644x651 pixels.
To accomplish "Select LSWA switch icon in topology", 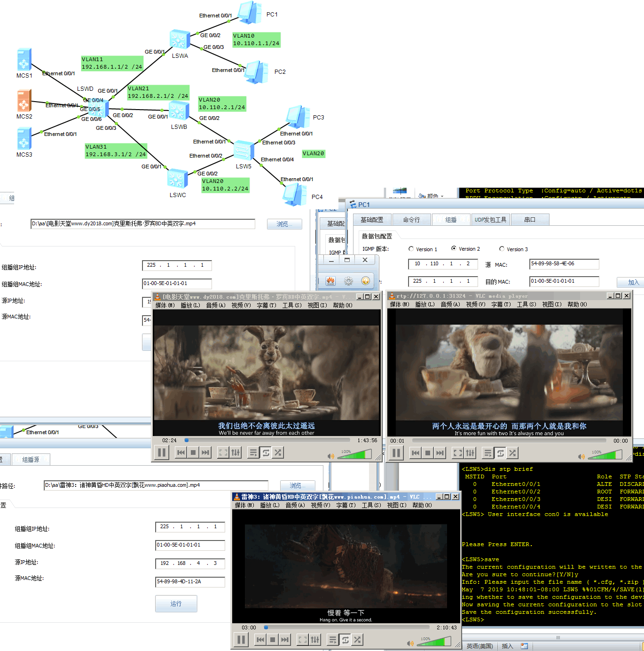I will pos(180,40).
